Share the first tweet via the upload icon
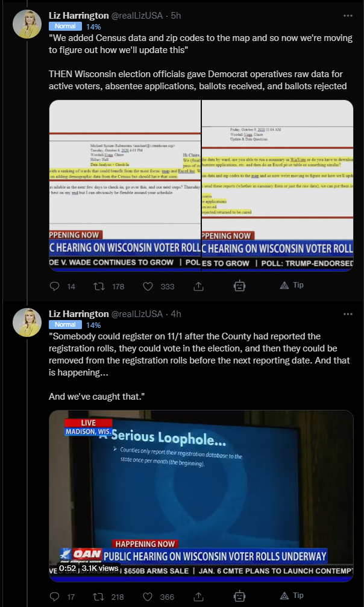 (x=198, y=286)
